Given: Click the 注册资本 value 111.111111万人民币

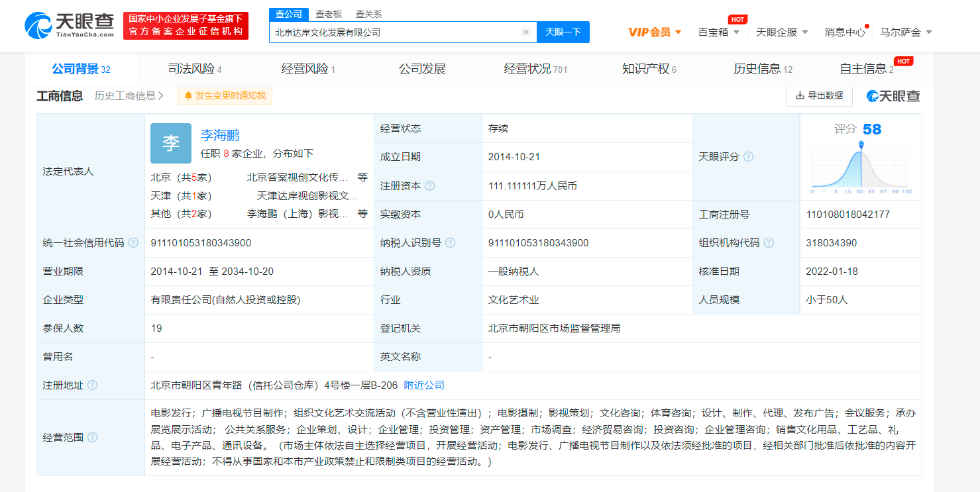Looking at the screenshot, I should click(x=533, y=186).
